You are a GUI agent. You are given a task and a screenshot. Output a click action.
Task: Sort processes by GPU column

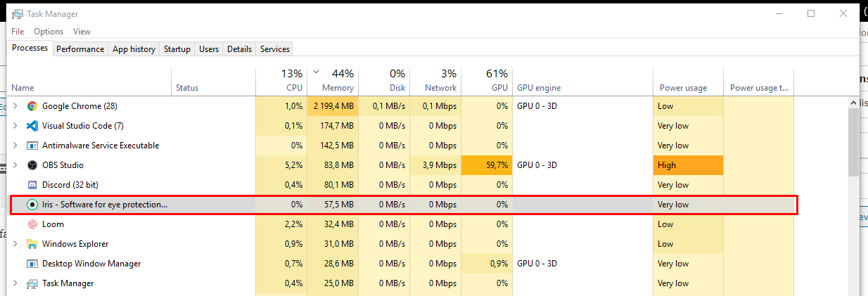(x=486, y=81)
